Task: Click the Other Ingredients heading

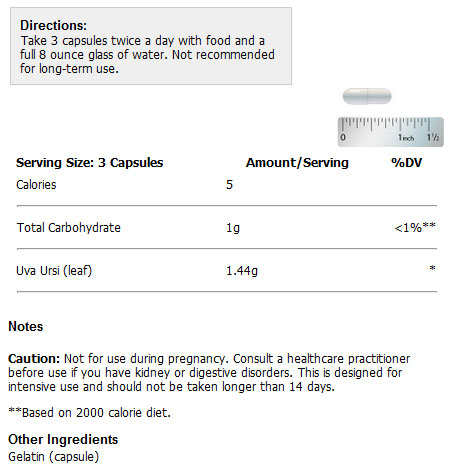Action: 63,439
